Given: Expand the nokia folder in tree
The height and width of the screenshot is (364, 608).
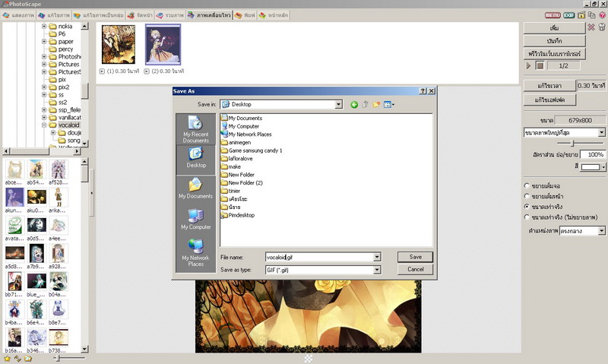Looking at the screenshot, I should pos(44,27).
